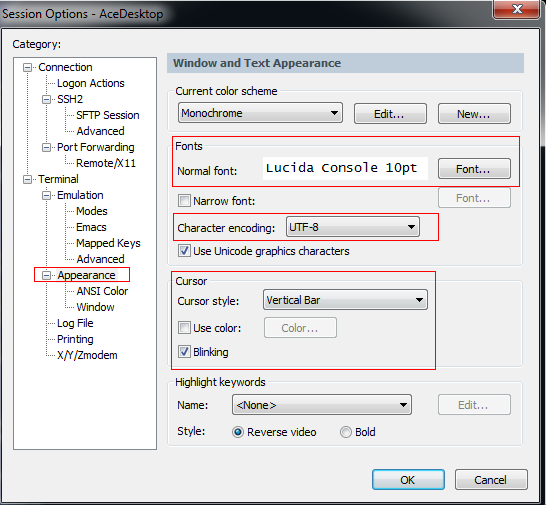Select Advanced under Emulation

[100, 259]
